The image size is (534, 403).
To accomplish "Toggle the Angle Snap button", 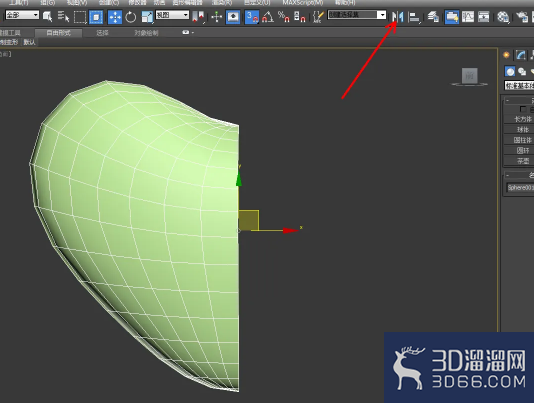I will 268,17.
